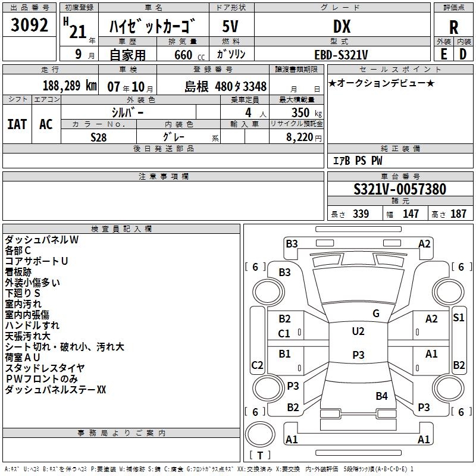Viewport: 476px width, 476px height.
Task: Click the note 室内汚れ
Action: pos(23,304)
